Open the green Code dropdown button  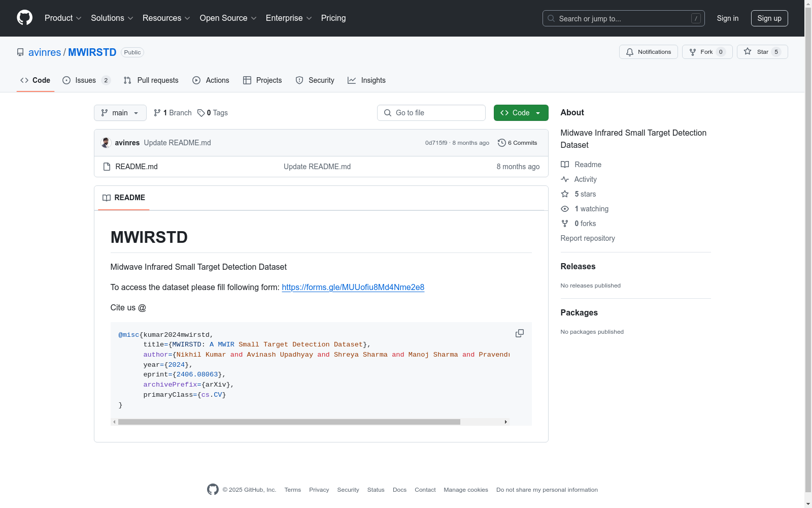coord(521,113)
